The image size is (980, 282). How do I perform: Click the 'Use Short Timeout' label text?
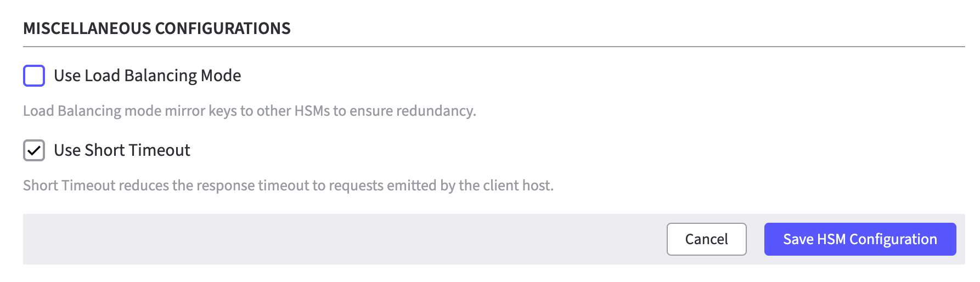(x=122, y=150)
